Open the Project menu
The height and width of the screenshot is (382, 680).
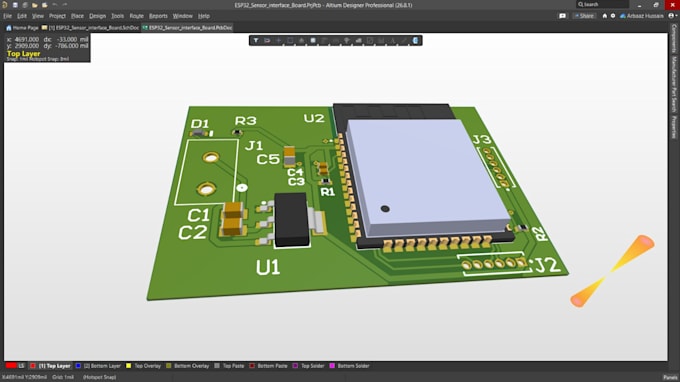coord(57,16)
